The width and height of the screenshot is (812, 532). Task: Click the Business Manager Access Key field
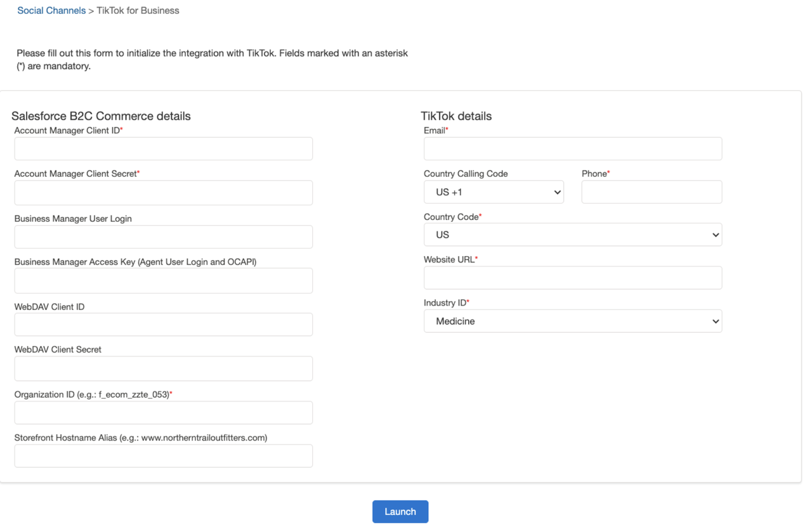click(x=163, y=281)
